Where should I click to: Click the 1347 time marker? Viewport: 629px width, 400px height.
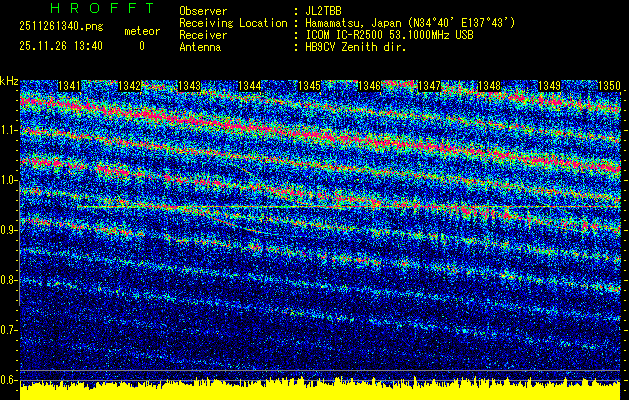pos(429,87)
